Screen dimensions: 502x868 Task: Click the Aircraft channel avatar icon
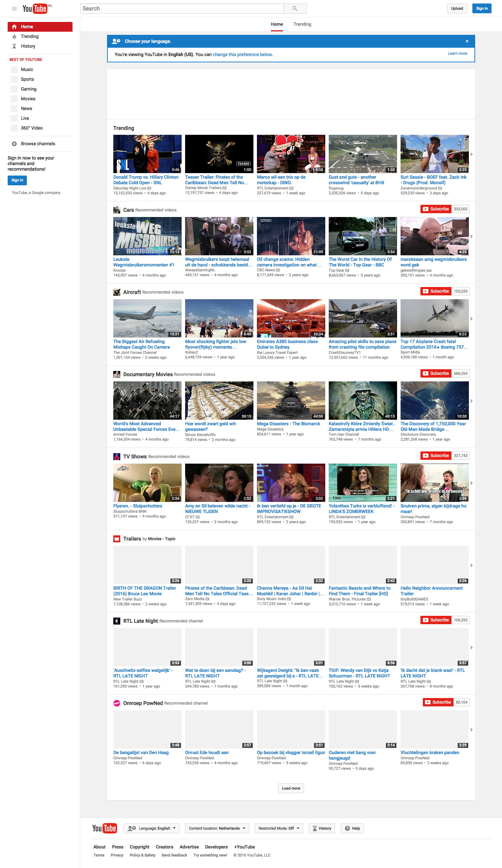[x=117, y=292]
